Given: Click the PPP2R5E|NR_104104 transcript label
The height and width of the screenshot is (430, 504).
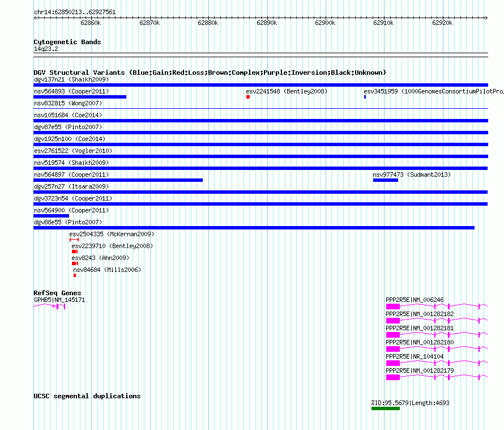Looking at the screenshot, I should coord(415,356).
